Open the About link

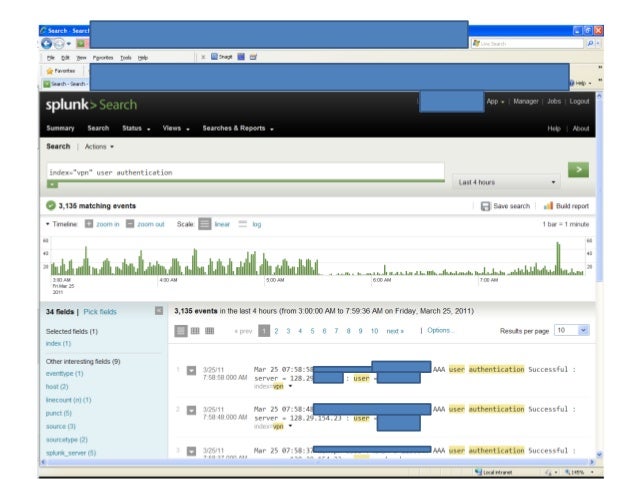tap(581, 129)
